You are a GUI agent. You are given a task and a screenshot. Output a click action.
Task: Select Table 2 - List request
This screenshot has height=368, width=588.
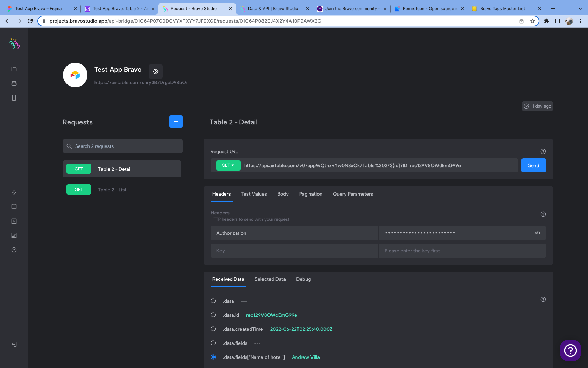[x=122, y=190]
